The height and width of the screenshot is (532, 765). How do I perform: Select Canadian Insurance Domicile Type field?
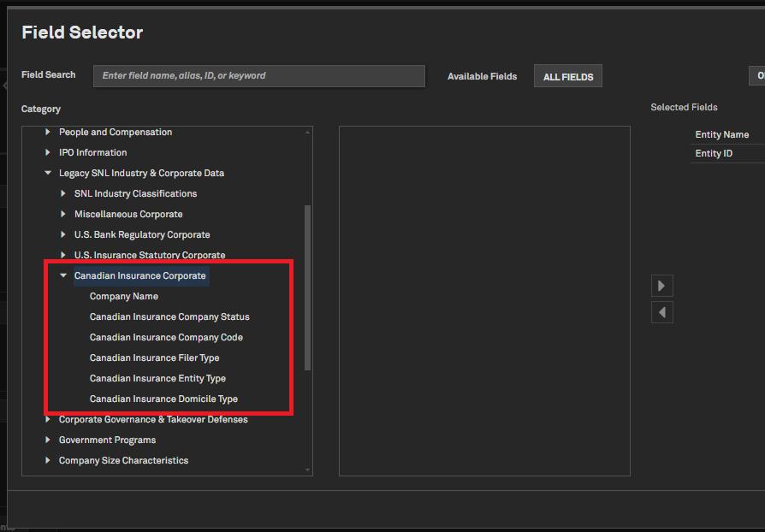coord(163,399)
